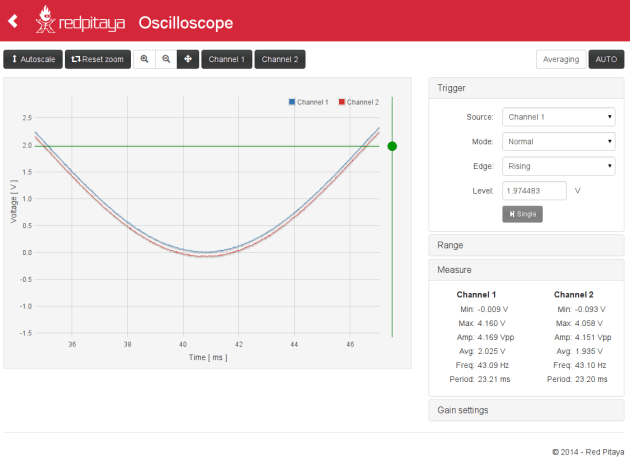Expand the Gain settings panel

point(526,410)
